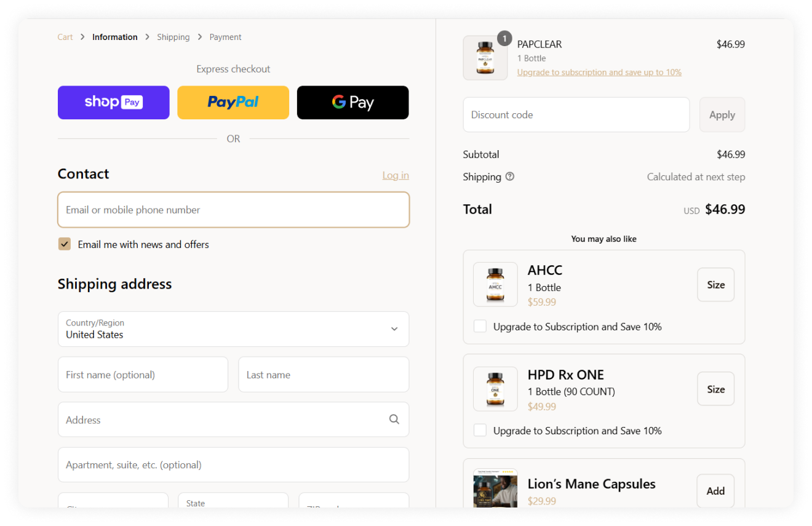The height and width of the screenshot is (526, 812).
Task: Select the Shipping breadcrumb step
Action: pyautogui.click(x=173, y=37)
